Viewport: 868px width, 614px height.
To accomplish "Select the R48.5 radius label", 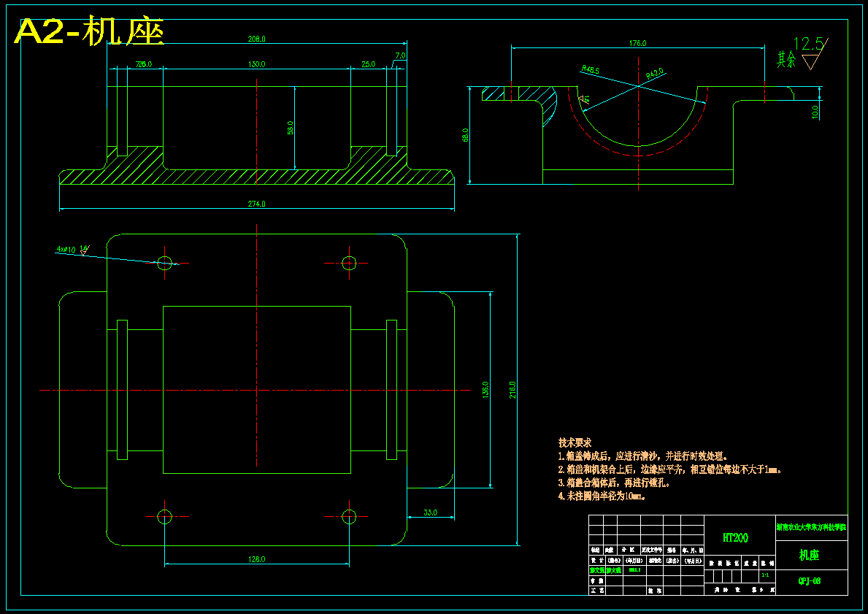I will coord(590,69).
